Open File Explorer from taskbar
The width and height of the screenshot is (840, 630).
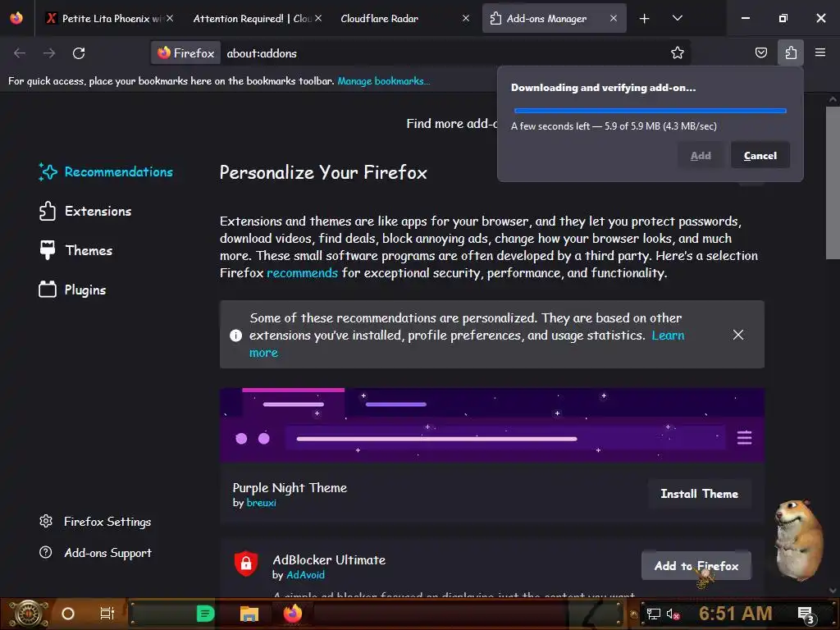[x=249, y=614]
